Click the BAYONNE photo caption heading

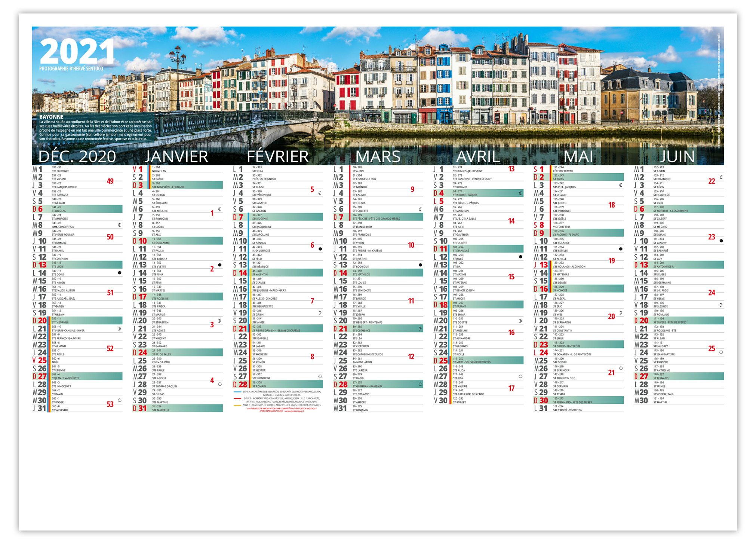(x=51, y=117)
